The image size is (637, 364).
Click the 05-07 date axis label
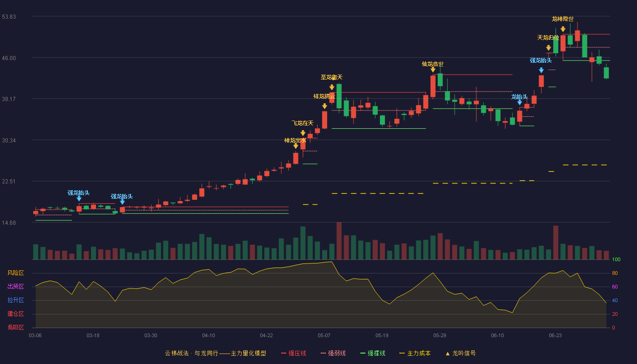pos(324,335)
